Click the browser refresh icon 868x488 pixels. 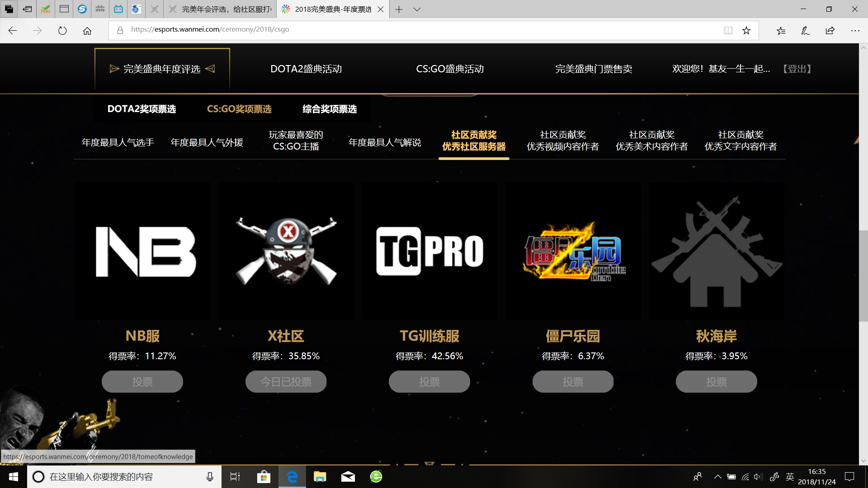click(x=62, y=31)
